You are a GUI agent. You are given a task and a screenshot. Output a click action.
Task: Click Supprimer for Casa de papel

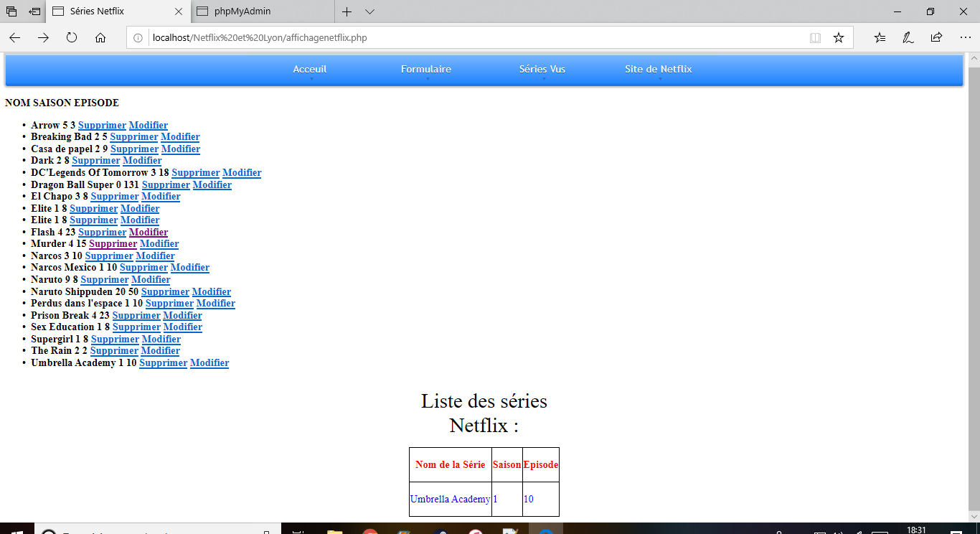pos(134,149)
